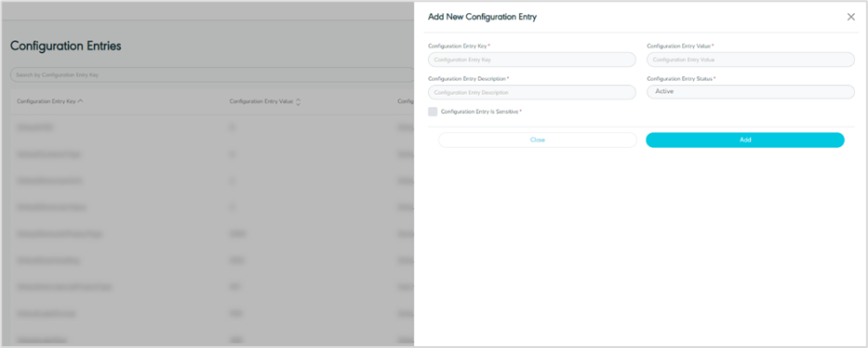This screenshot has width=868, height=348.
Task: Tick the Configuration Entry Is Sensitive checkbox
Action: (433, 112)
